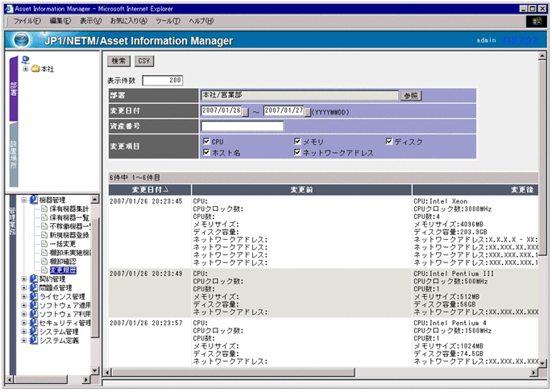Click the ライセンス管理 book icon

pos(34,297)
